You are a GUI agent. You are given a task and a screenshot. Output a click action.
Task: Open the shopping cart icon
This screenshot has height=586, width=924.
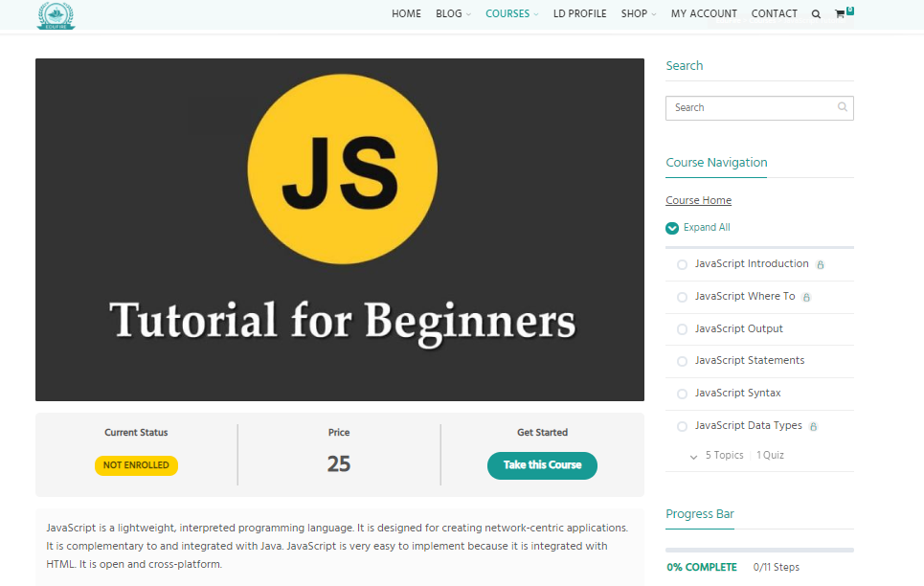click(841, 14)
